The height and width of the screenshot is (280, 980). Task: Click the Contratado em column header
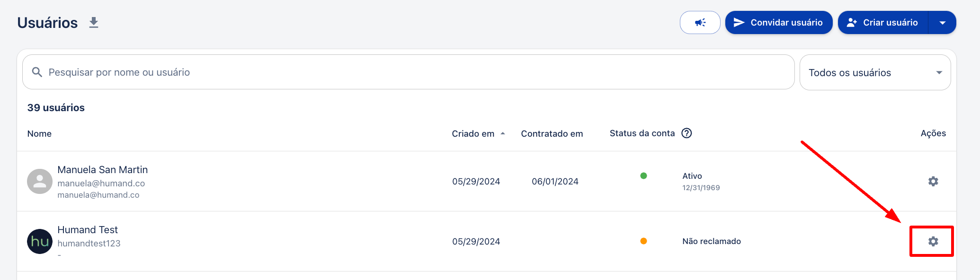(552, 134)
